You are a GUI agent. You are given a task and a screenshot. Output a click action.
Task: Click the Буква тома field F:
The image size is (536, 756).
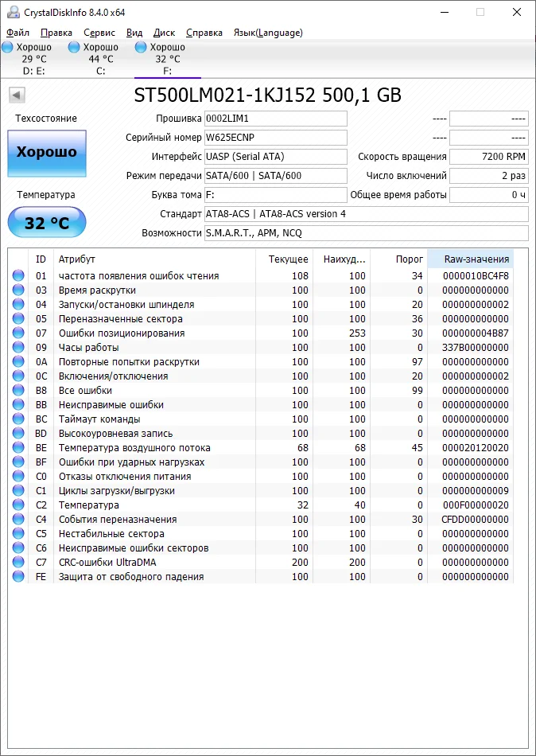(276, 195)
